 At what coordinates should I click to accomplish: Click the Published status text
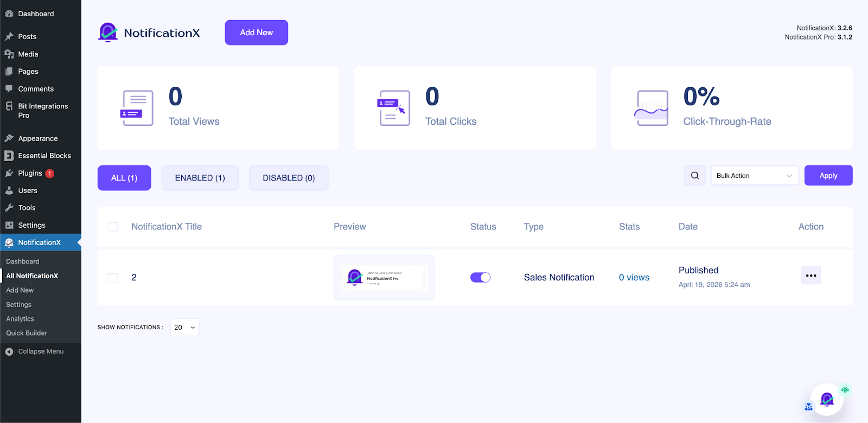[699, 270]
